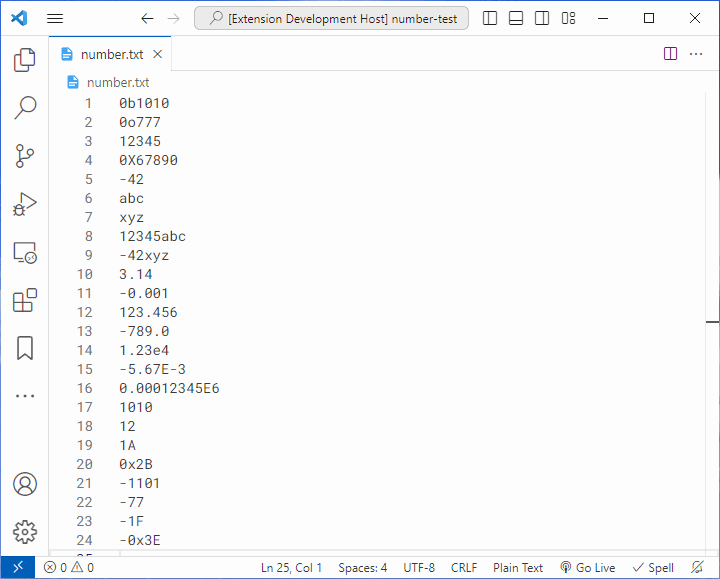
Task: Open the Accounts menu
Action: [25, 484]
